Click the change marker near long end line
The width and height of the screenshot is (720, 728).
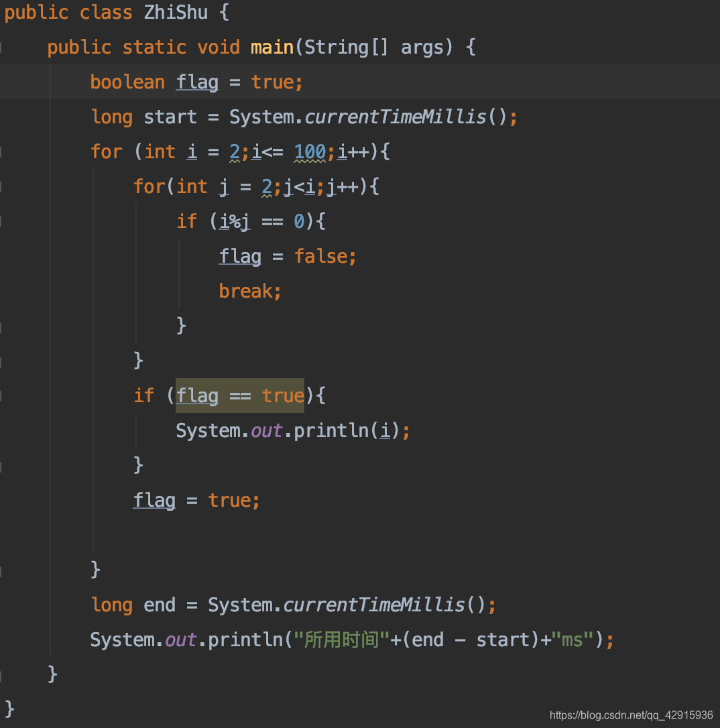(3, 605)
